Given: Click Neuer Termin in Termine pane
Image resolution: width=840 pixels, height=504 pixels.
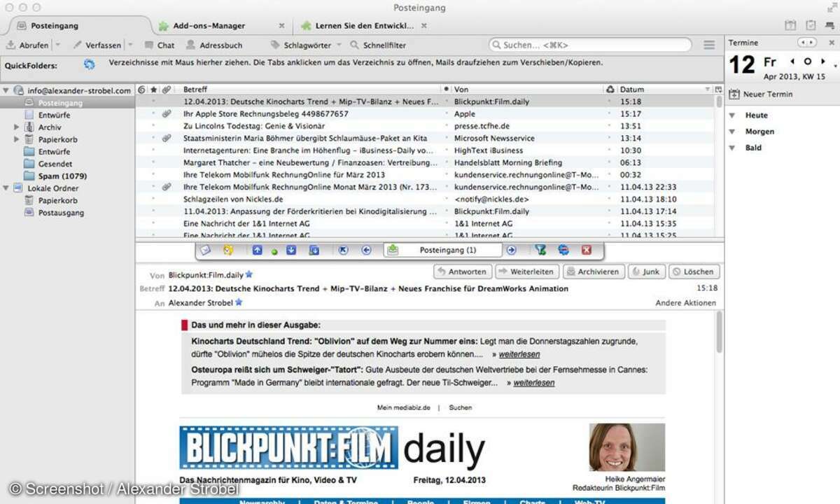Looking at the screenshot, I should [x=761, y=94].
